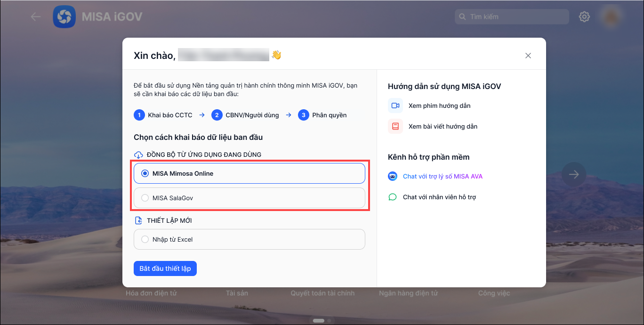Open Chat với trợ lý số MISA AVA

point(443,176)
